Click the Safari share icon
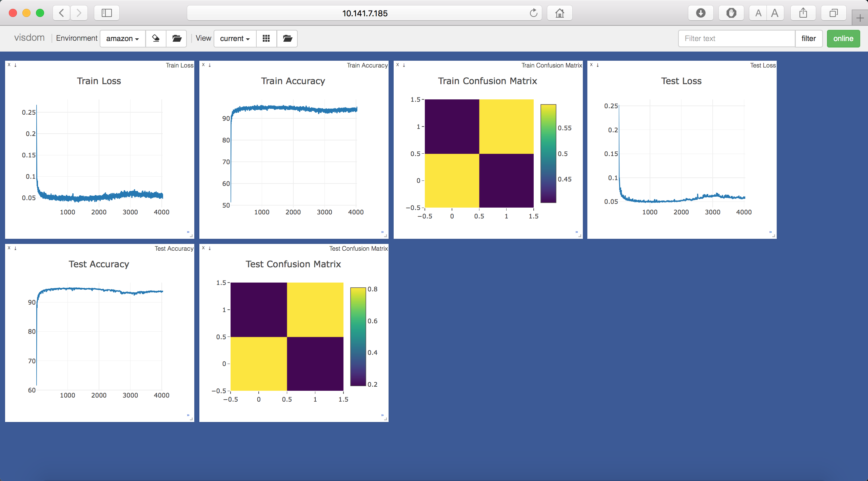Image resolution: width=868 pixels, height=481 pixels. click(803, 13)
